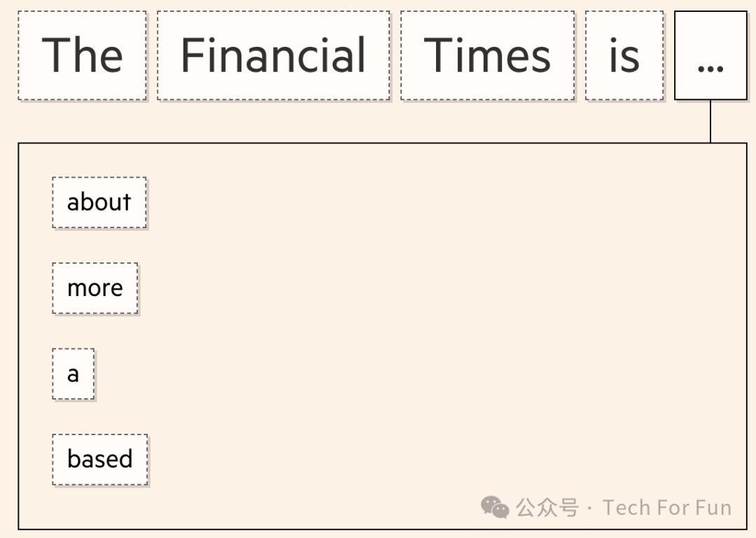The height and width of the screenshot is (538, 756).
Task: Click the "Tech For Fun" watermark text
Action: [667, 507]
